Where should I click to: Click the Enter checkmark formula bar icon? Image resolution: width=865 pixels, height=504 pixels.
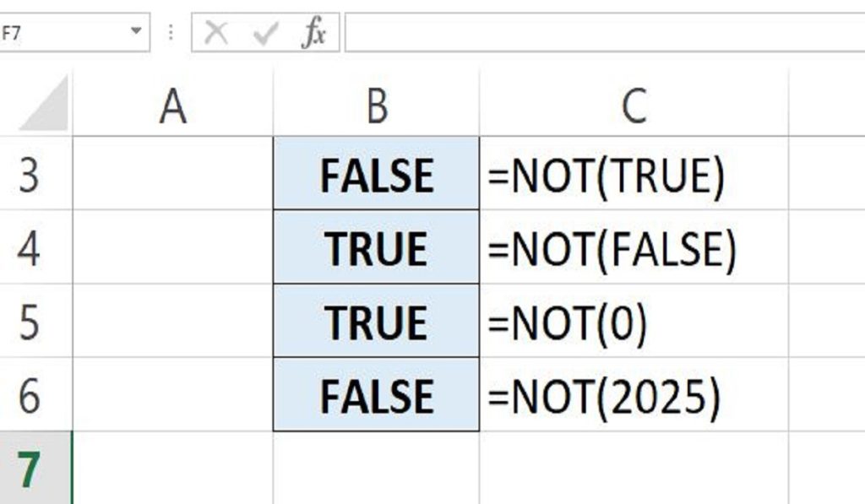(x=266, y=33)
